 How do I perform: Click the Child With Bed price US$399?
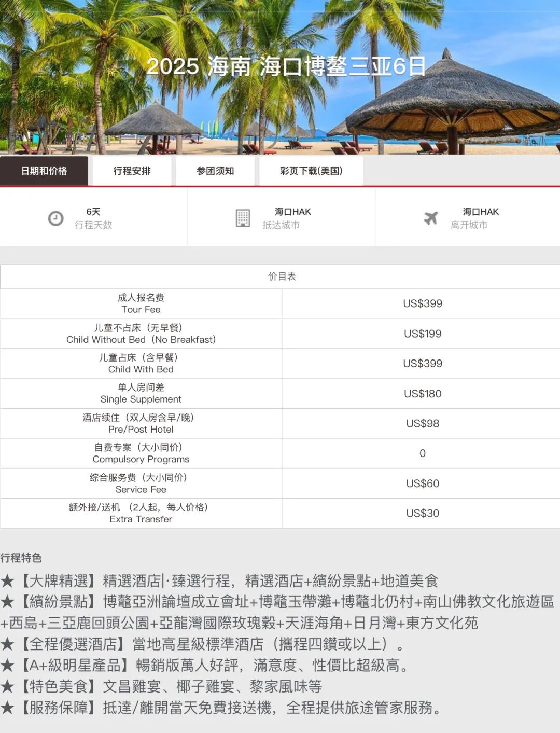point(423,363)
